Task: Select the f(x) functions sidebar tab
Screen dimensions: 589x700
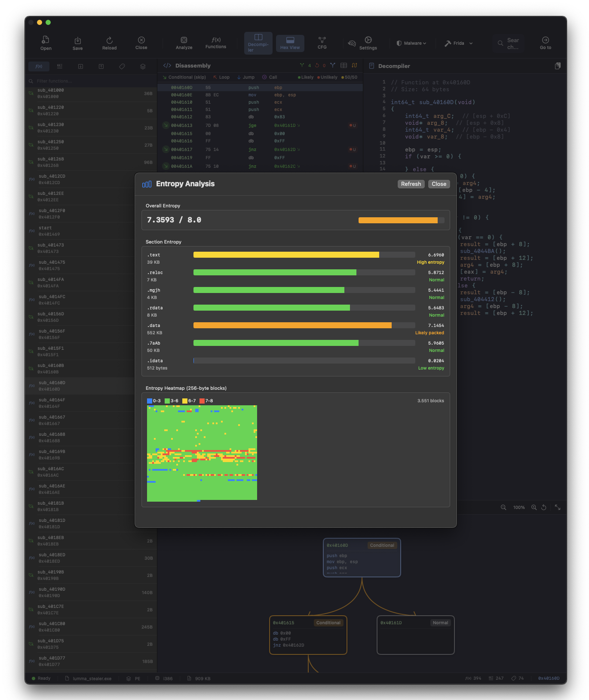Action: click(39, 66)
